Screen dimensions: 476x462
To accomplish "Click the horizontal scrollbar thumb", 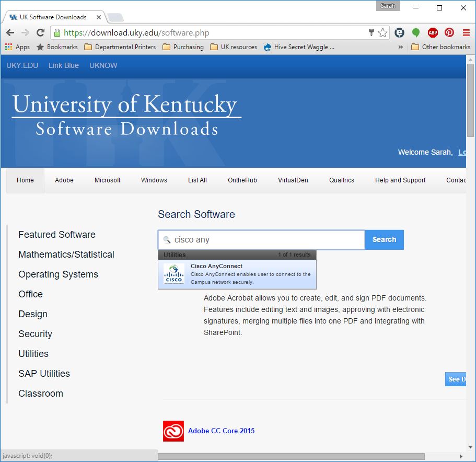I will point(291,457).
